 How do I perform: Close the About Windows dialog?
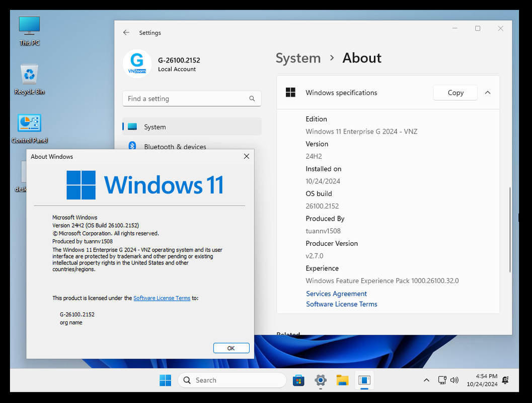pos(247,156)
